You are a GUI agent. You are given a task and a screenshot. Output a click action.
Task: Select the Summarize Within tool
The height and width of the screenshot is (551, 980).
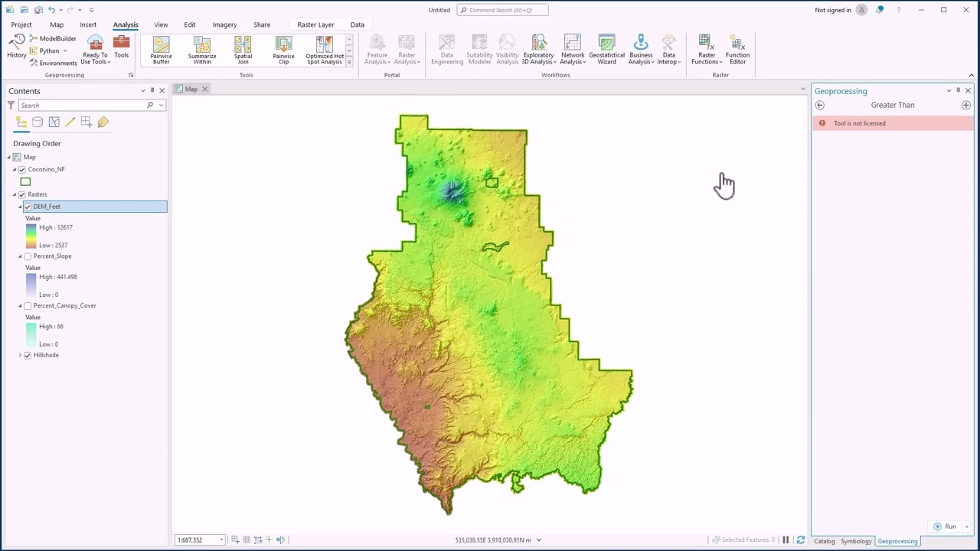coord(202,51)
